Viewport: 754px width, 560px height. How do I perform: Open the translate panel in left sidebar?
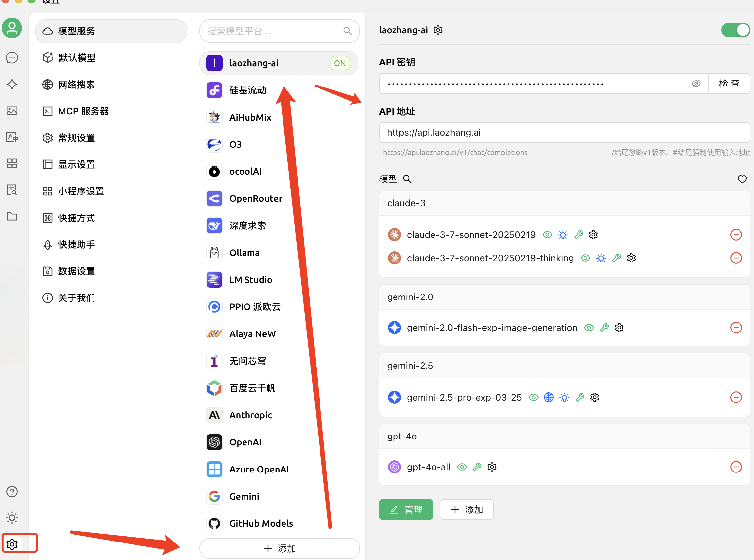click(12, 137)
